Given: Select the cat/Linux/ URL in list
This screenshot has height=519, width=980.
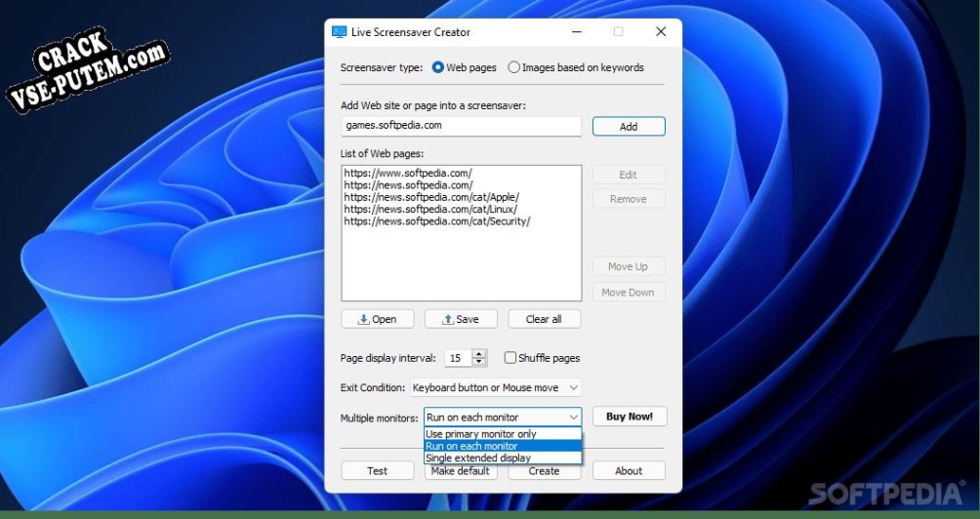Looking at the screenshot, I should click(x=430, y=209).
